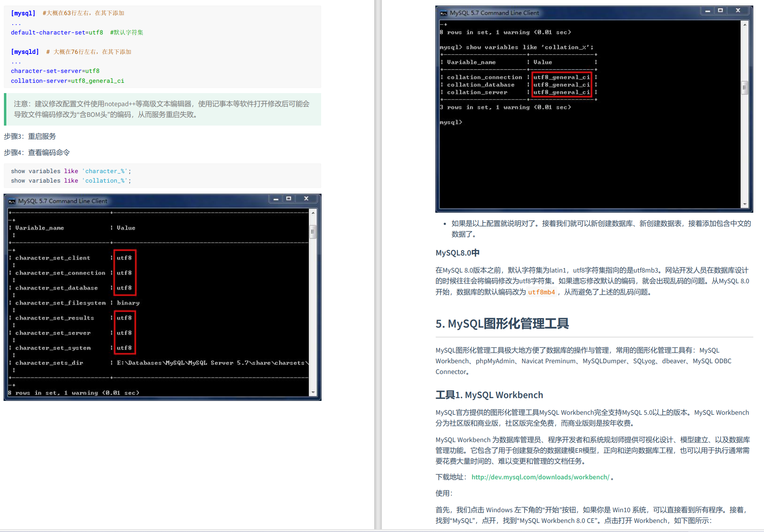The image size is (764, 532).
Task: Click the '[mysqld]' section label in code block
Action: tap(25, 51)
